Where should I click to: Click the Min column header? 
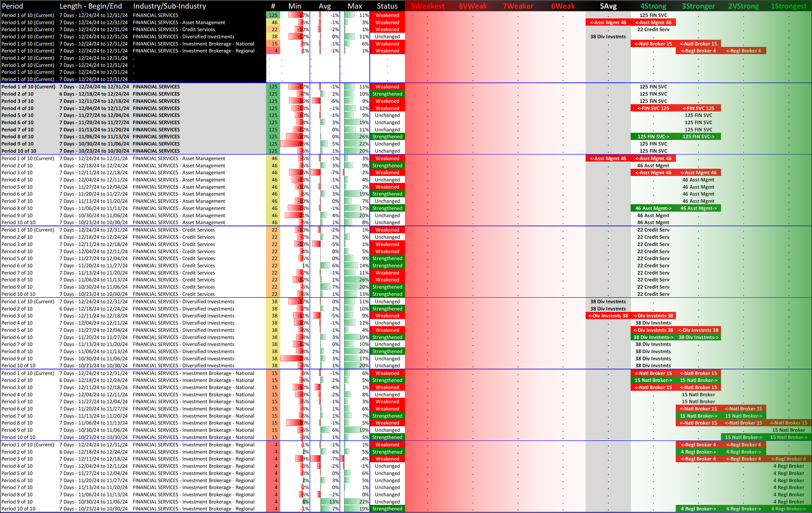[295, 6]
